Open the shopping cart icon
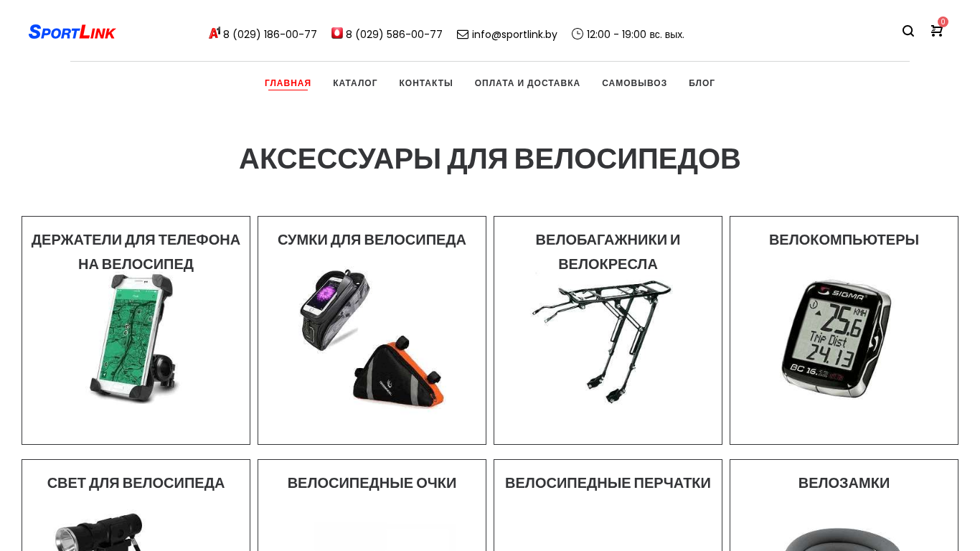 tap(936, 31)
